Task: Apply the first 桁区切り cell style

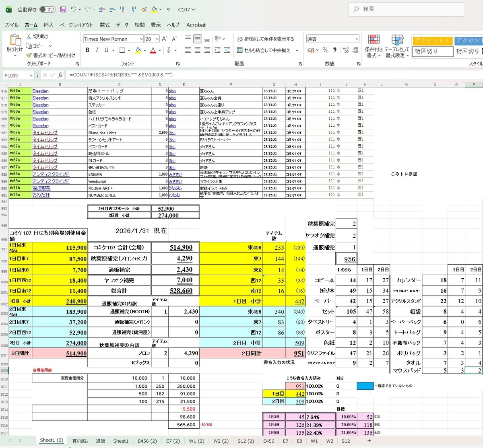Action: click(x=432, y=51)
